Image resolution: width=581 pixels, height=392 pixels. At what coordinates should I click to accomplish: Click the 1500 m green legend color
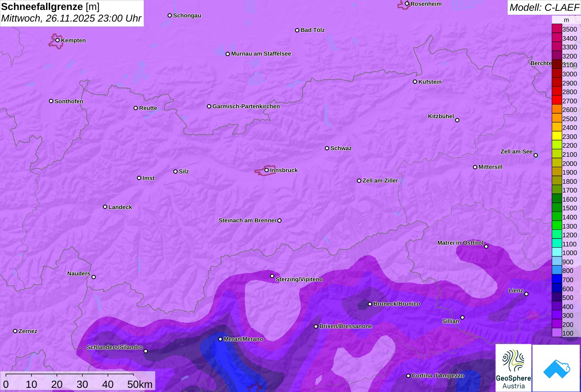click(557, 207)
